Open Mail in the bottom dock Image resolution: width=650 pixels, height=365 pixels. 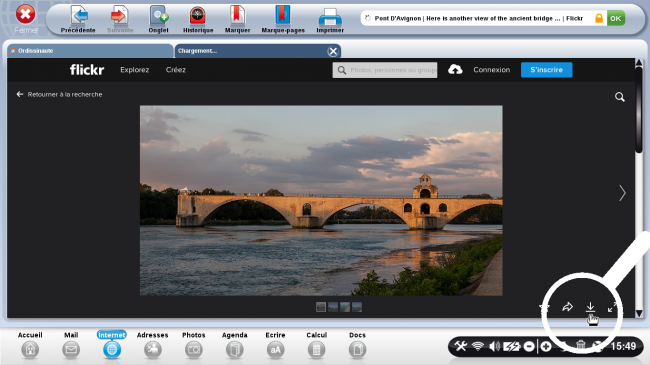pyautogui.click(x=71, y=345)
